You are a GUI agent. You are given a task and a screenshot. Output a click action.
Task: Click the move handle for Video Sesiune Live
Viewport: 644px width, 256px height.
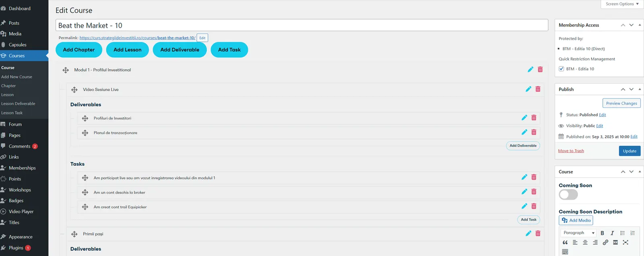[x=74, y=90]
